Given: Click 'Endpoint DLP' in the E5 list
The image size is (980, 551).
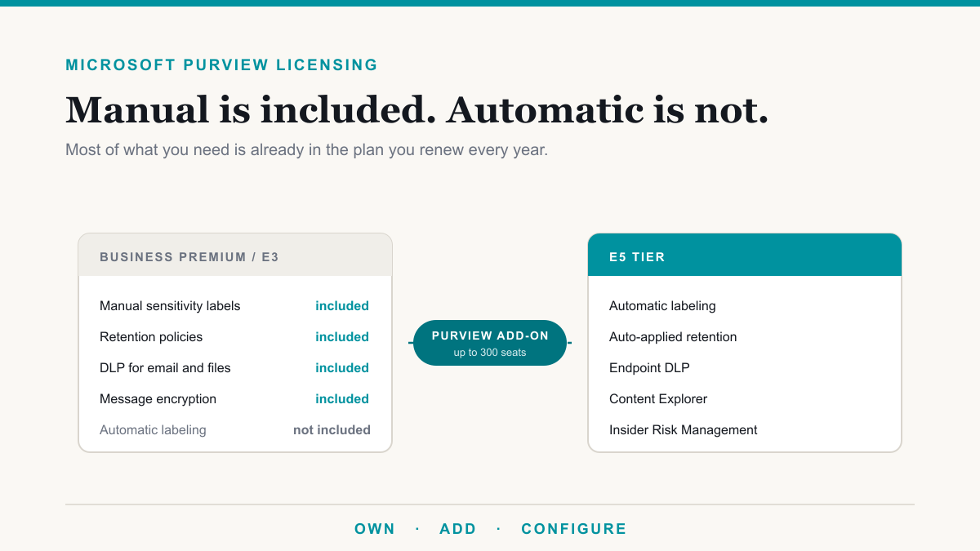Looking at the screenshot, I should click(649, 368).
